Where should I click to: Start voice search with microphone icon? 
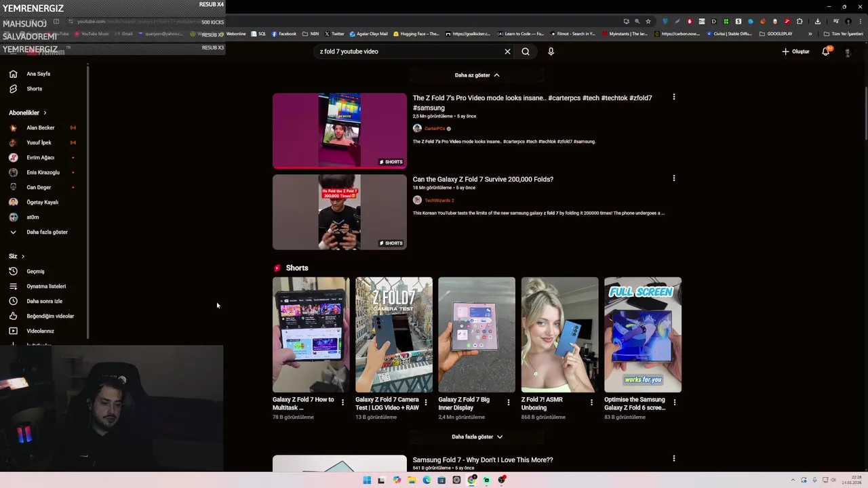551,52
